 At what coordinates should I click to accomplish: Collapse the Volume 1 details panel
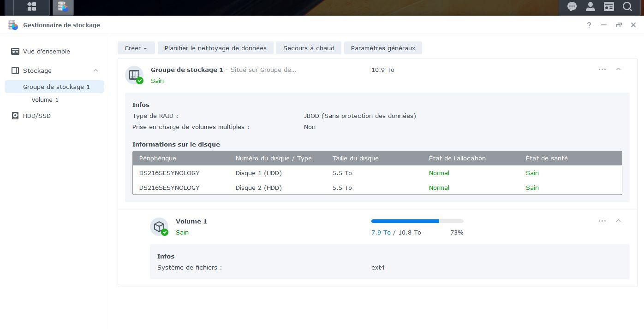point(618,221)
